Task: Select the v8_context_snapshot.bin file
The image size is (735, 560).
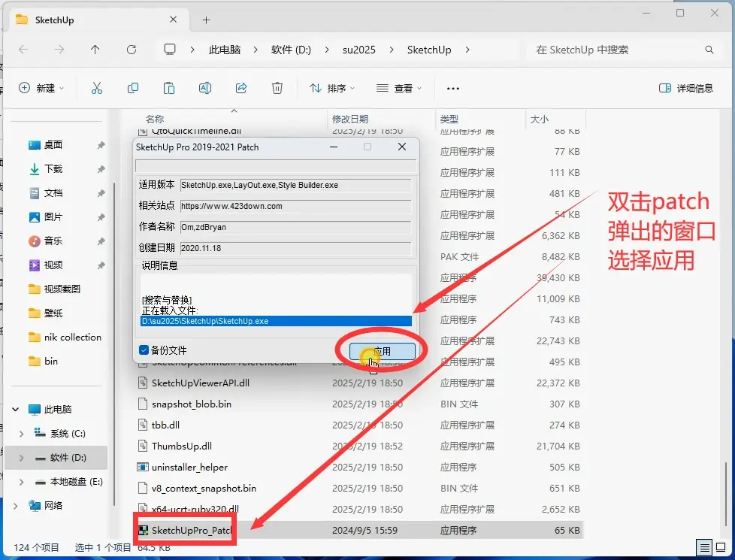Action: (x=204, y=489)
